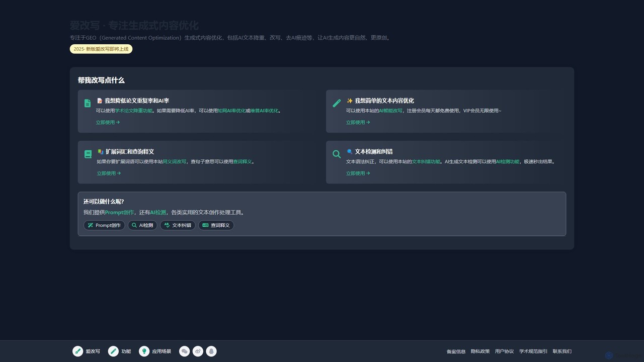Open the Weibo icon in footer

pyautogui.click(x=198, y=351)
